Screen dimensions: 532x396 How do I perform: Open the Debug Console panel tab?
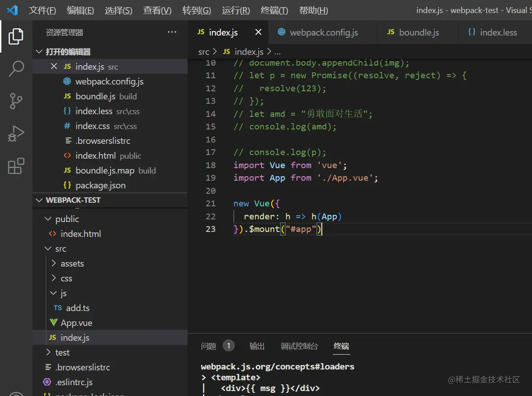[x=299, y=346]
